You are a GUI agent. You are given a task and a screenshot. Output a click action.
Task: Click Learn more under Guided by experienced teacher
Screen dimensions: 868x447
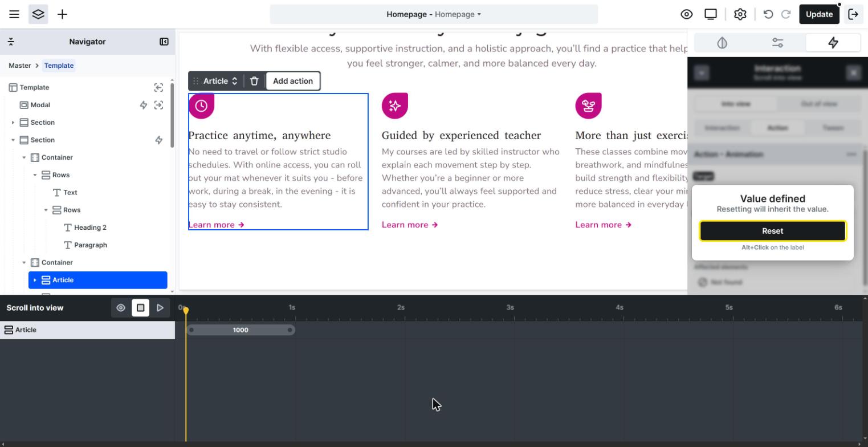point(410,225)
